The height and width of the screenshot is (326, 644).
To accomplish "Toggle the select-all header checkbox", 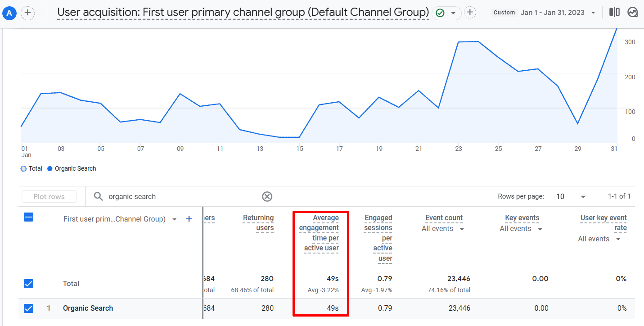I will pos(28,217).
